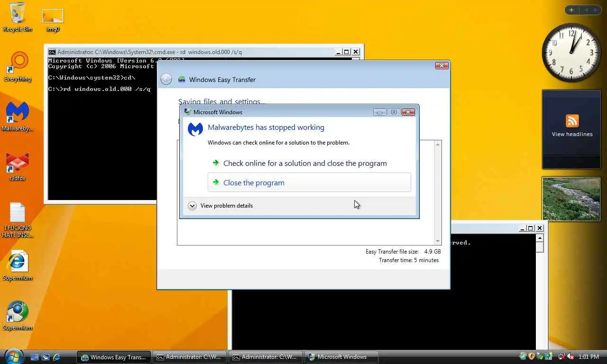
Task: Click the 'C:\Windows\system32>cd\' line
Action: [x=92, y=78]
